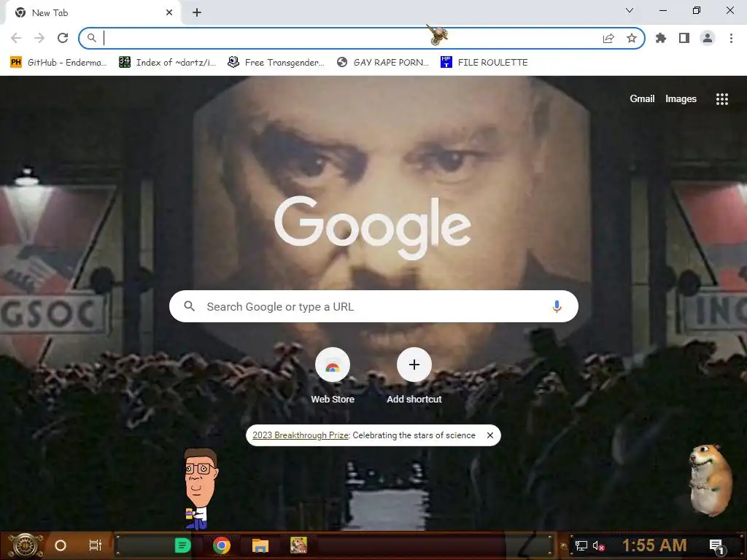
Task: Open the hamster Box app on taskbar
Action: click(298, 545)
